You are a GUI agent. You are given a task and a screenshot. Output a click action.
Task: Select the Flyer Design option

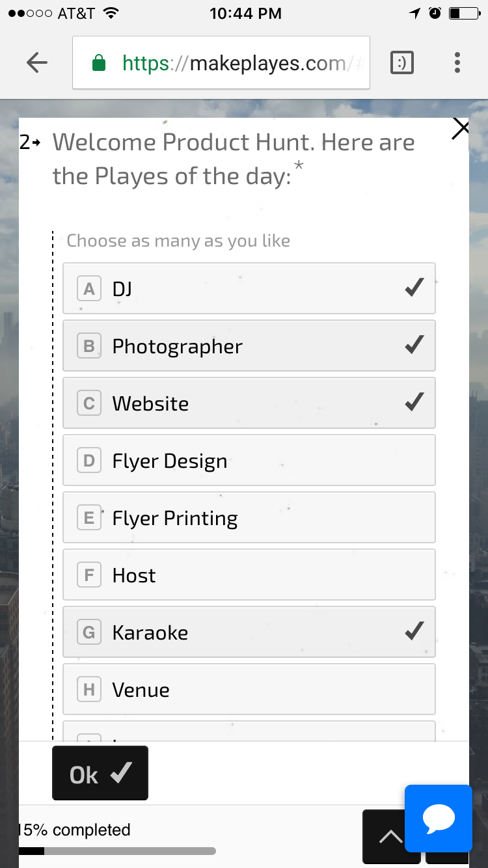249,460
